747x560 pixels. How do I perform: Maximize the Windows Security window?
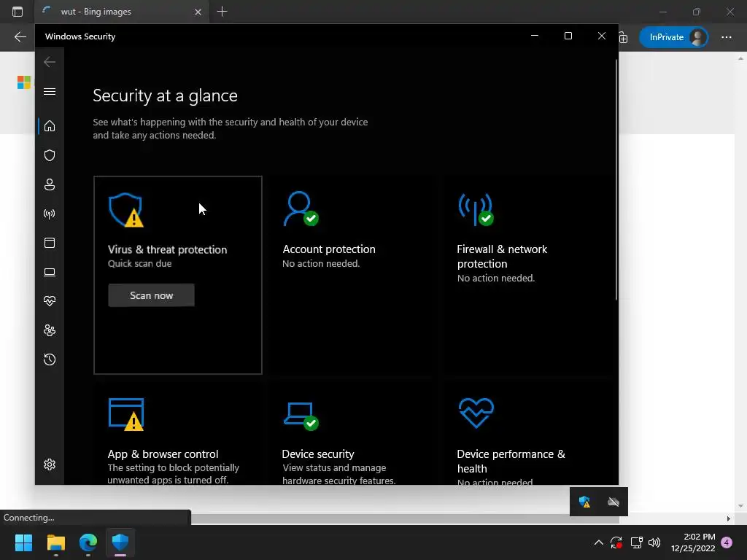pos(568,36)
